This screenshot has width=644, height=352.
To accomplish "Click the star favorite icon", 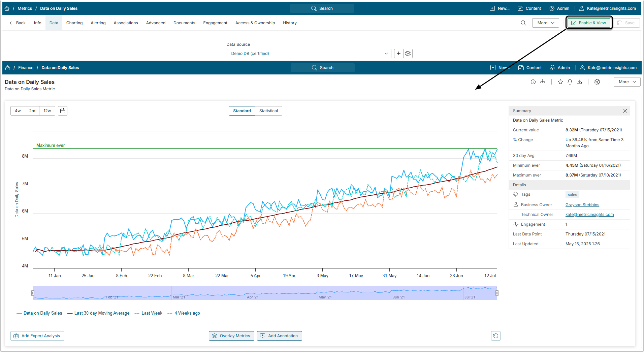I will click(x=560, y=82).
